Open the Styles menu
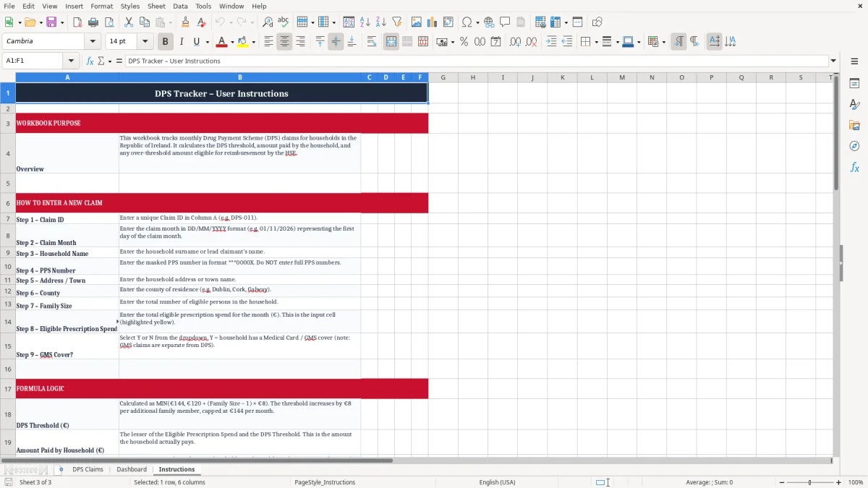868x488 pixels. coord(130,6)
